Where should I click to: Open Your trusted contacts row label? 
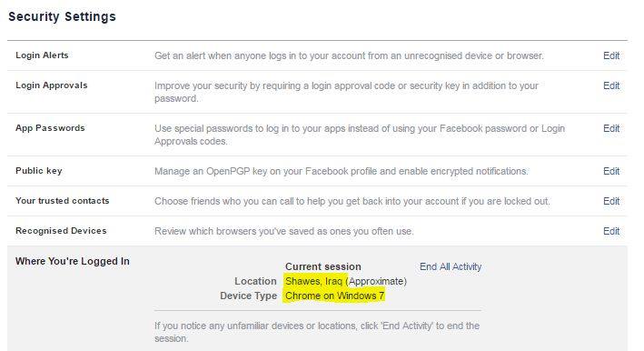63,201
